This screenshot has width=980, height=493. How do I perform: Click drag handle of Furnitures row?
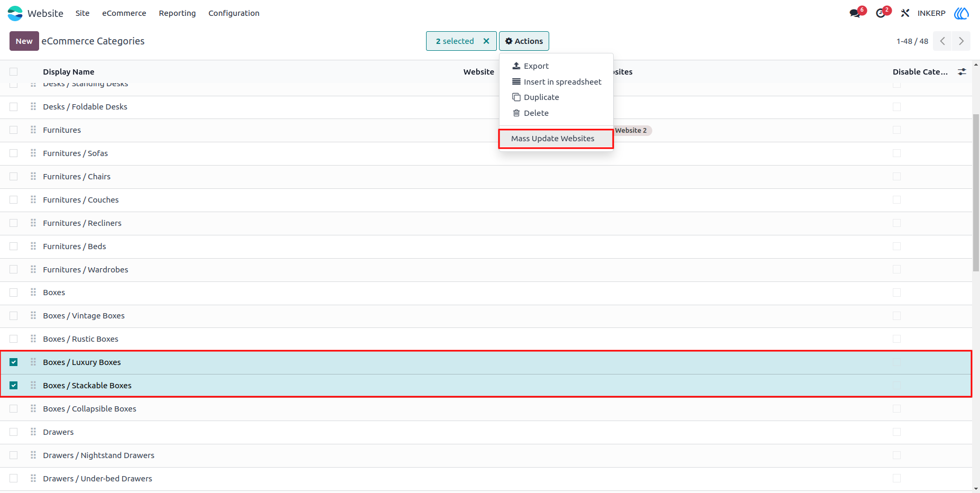(x=33, y=130)
